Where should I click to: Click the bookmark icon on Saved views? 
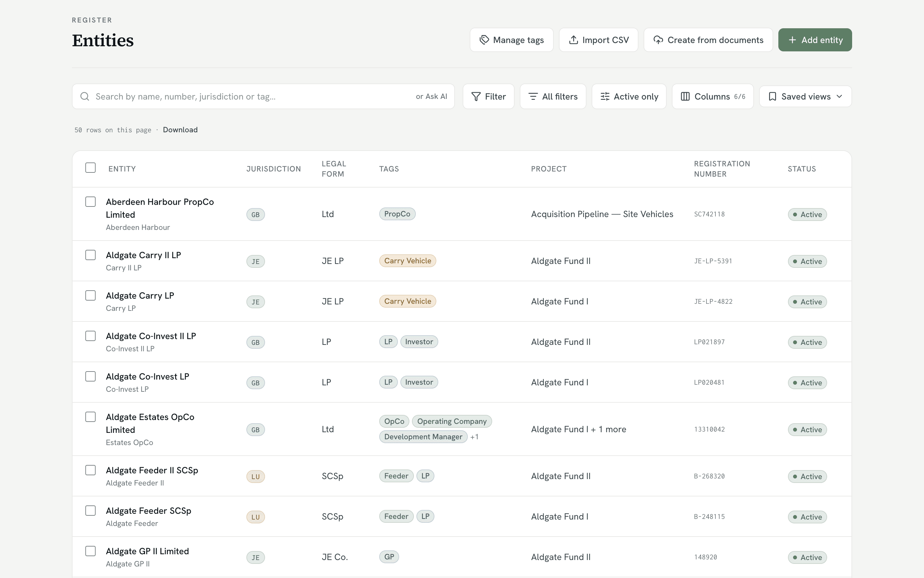click(x=773, y=96)
